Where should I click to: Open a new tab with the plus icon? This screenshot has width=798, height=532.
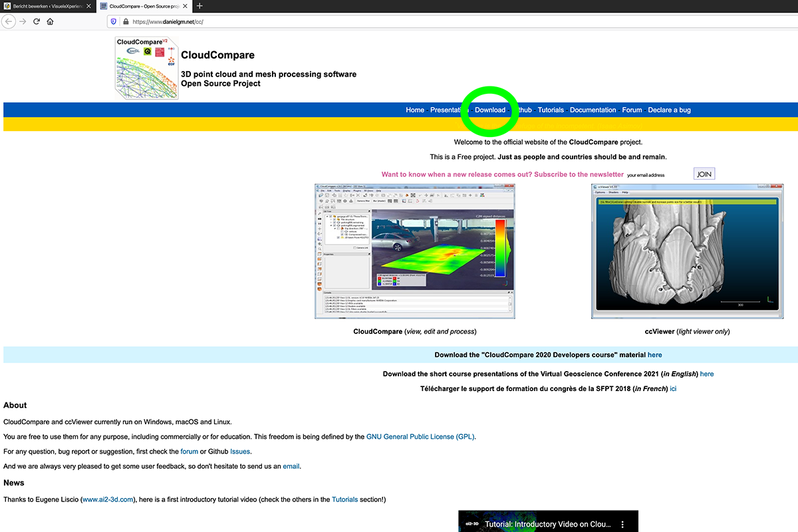(x=199, y=6)
